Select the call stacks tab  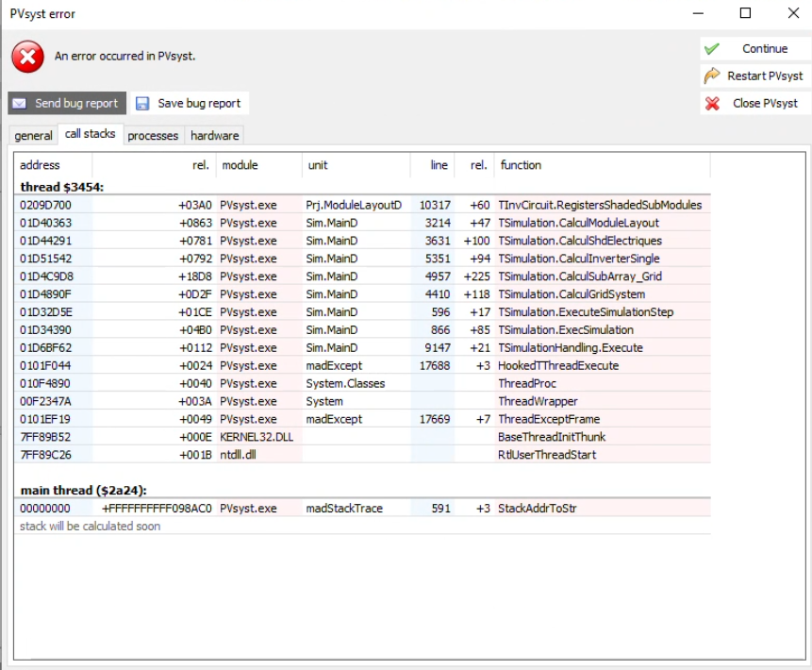(90, 133)
